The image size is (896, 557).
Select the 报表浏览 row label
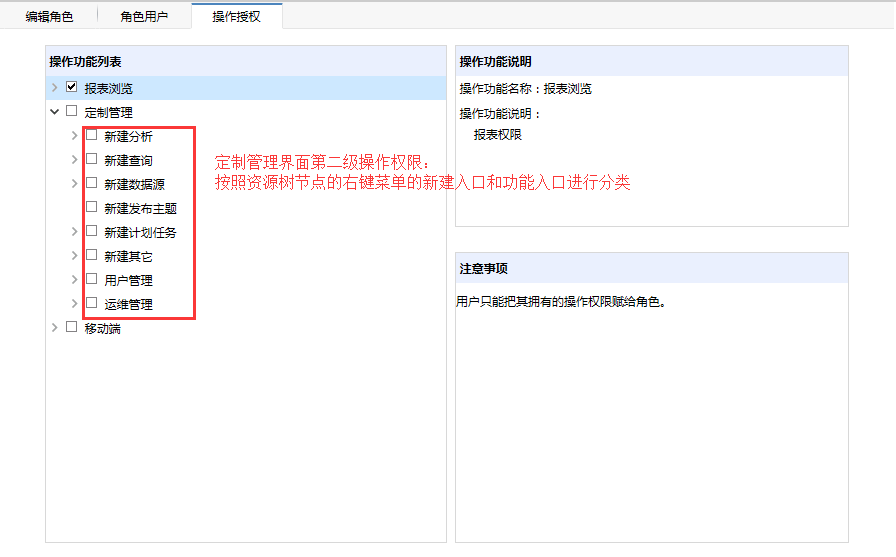[109, 89]
